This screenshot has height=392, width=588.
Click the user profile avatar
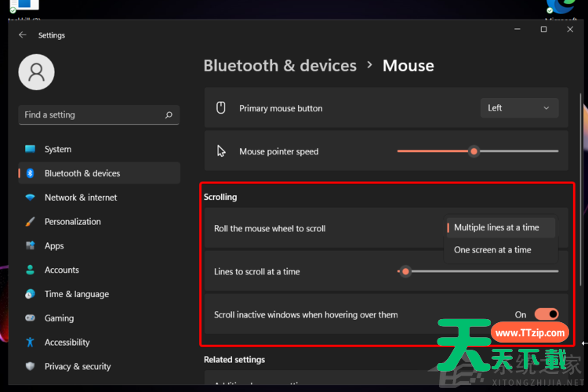(x=36, y=72)
